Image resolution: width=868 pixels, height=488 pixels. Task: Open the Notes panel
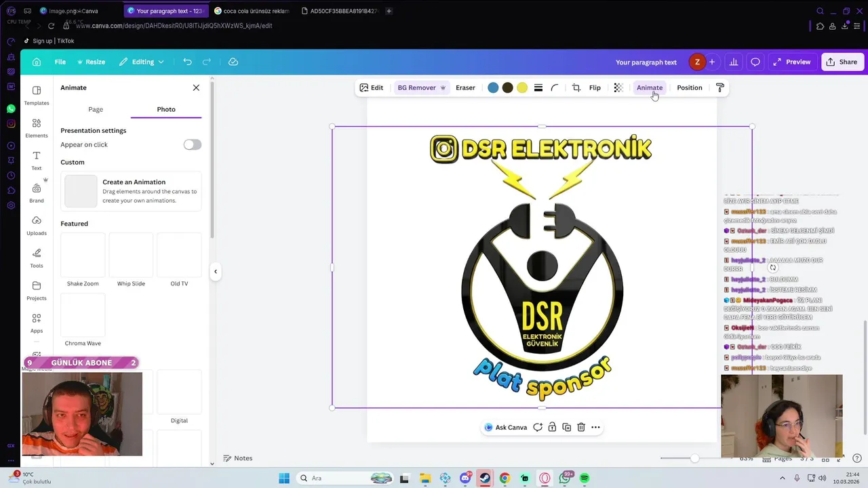(x=238, y=458)
